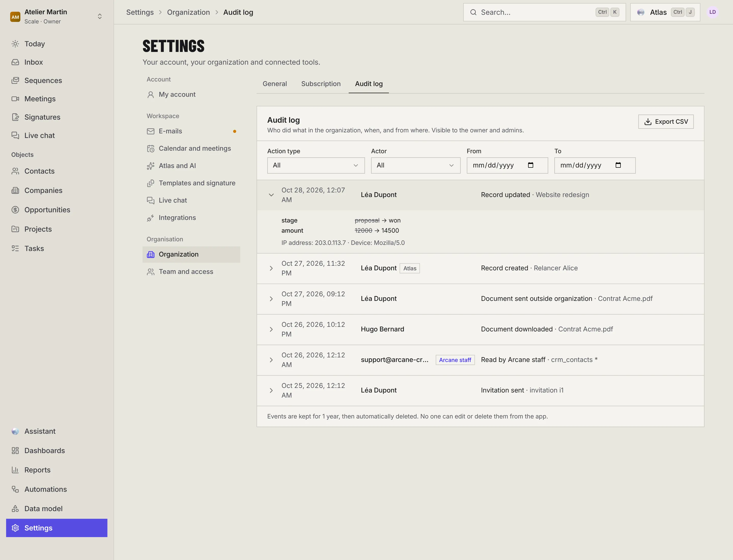Screen dimensions: 733x560
Task: Open the Signatures pen icon
Action: tap(15, 117)
